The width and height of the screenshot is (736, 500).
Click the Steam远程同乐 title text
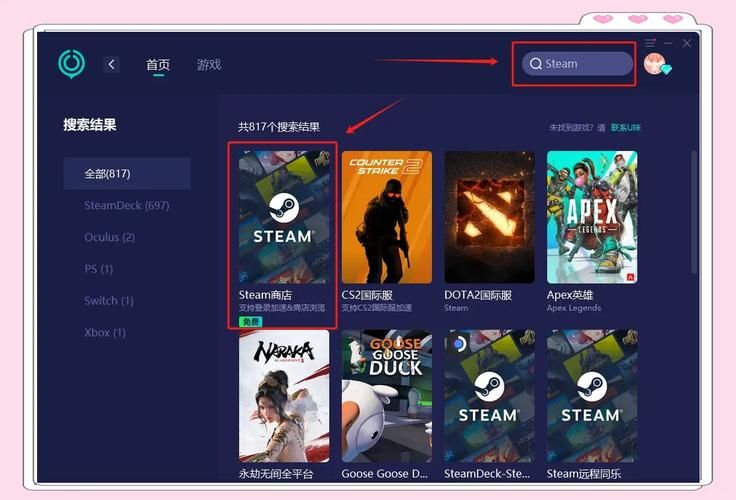[584, 474]
